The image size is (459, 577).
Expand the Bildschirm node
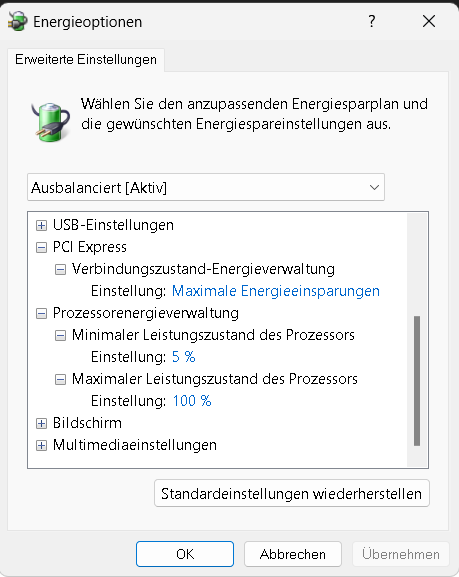coord(41,424)
